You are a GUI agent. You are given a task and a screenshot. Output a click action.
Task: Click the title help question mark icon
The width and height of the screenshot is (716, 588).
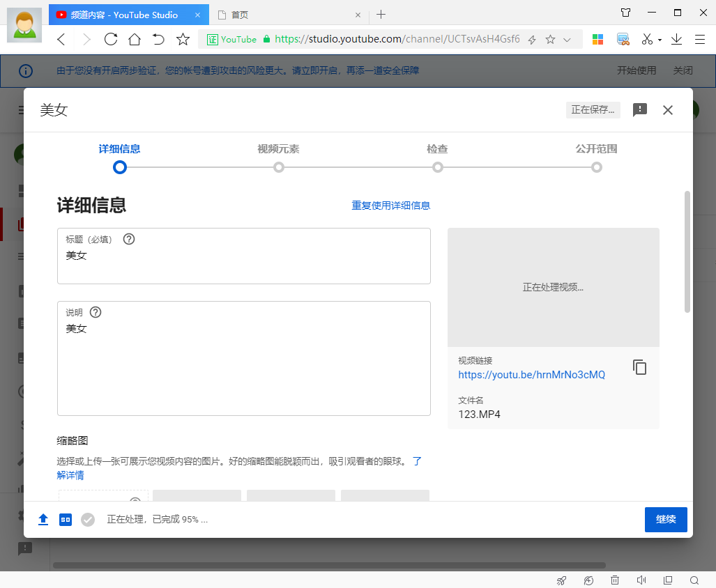click(129, 239)
